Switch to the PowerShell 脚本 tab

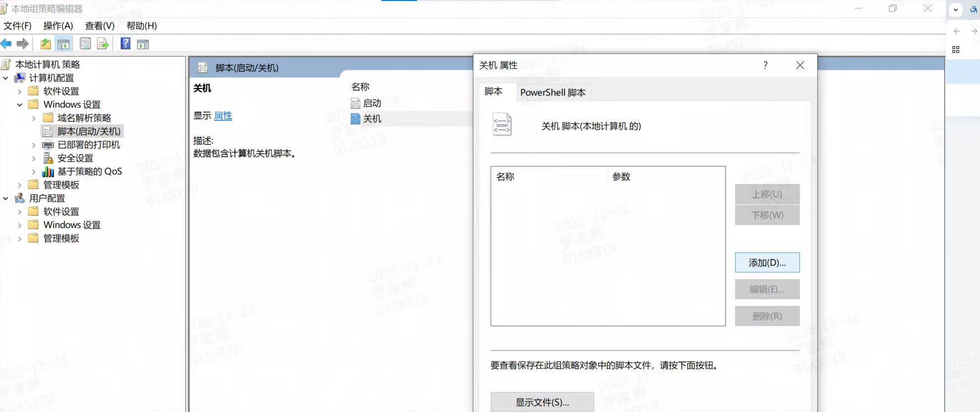tap(553, 92)
